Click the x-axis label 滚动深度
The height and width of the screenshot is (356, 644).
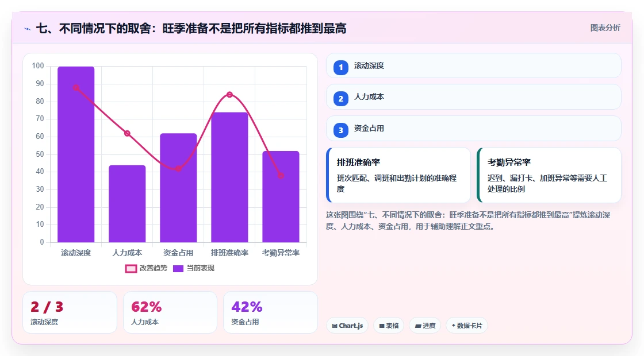pos(76,253)
